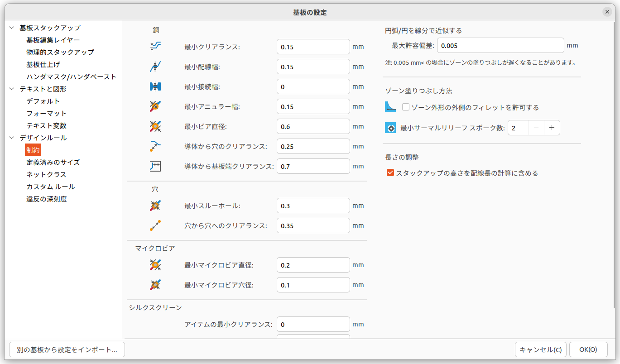The height and width of the screenshot is (364, 620).
Task: Select ハンダマスク/ハンダペースト in the tree
Action: point(72,77)
